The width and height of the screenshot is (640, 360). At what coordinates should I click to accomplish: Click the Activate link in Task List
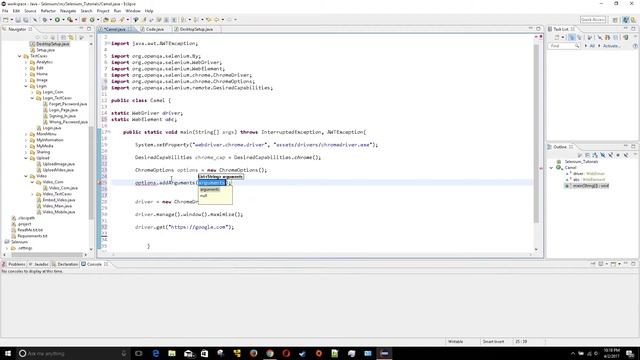[611, 46]
